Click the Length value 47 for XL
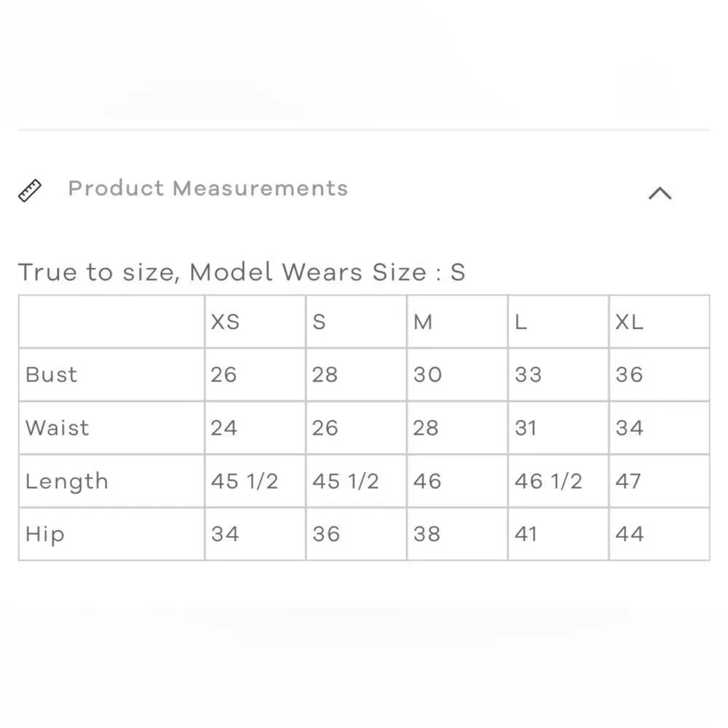Viewport: 728px width, 728px height. tap(628, 481)
